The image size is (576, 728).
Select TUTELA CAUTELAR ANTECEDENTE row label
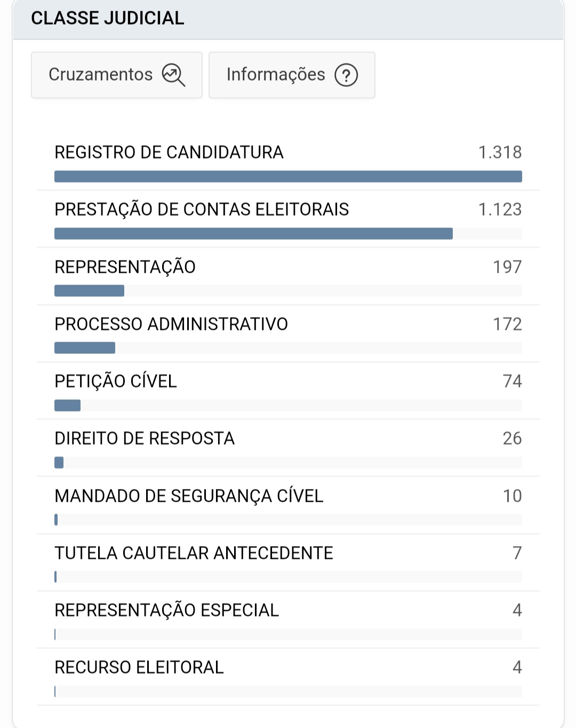194,553
